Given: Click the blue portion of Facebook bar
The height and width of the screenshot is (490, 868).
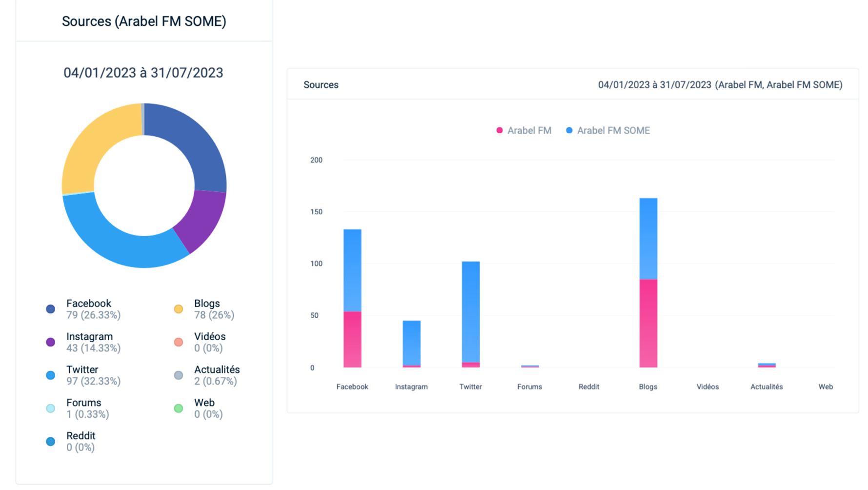Looking at the screenshot, I should [x=352, y=270].
